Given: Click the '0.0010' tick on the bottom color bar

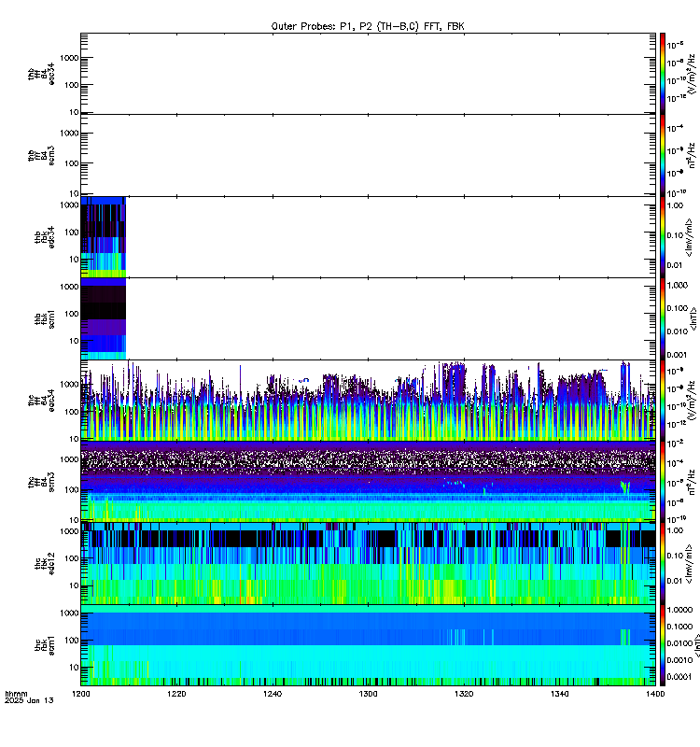Looking at the screenshot, I should click(679, 660).
